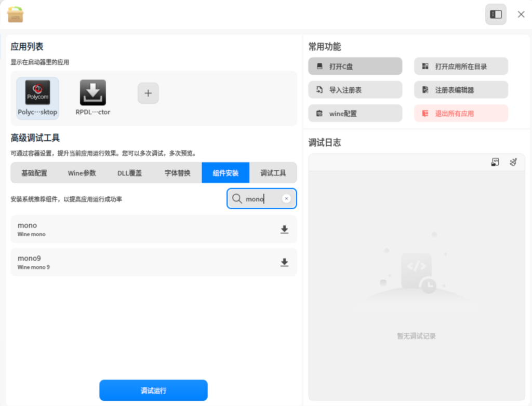Click 退出所有应用 to quit apps
The width and height of the screenshot is (532, 406).
[461, 113]
